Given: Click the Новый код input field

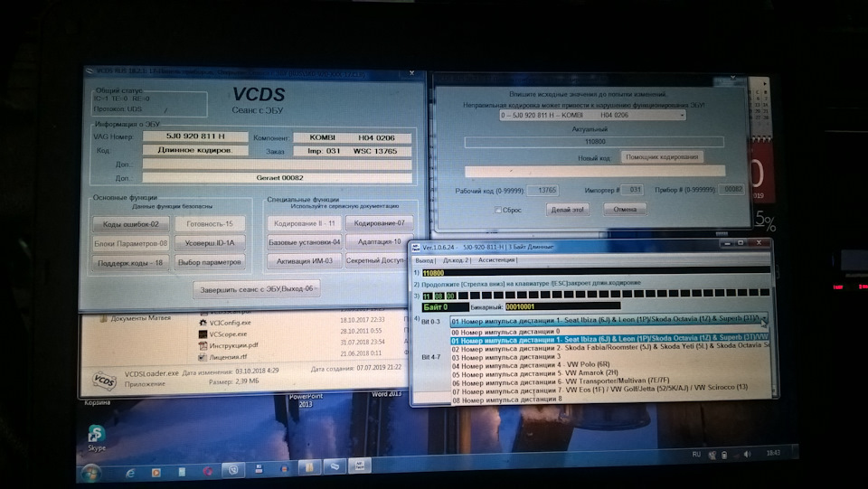Looking at the screenshot, I should 595,172.
